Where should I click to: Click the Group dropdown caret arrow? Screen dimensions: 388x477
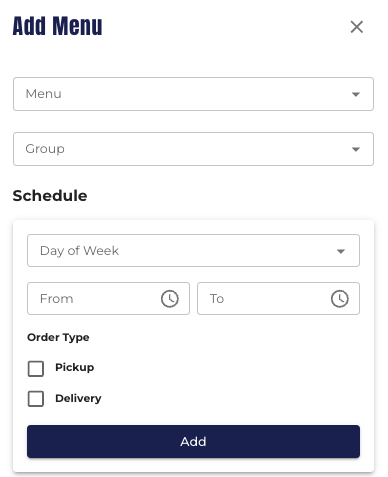[x=356, y=149]
